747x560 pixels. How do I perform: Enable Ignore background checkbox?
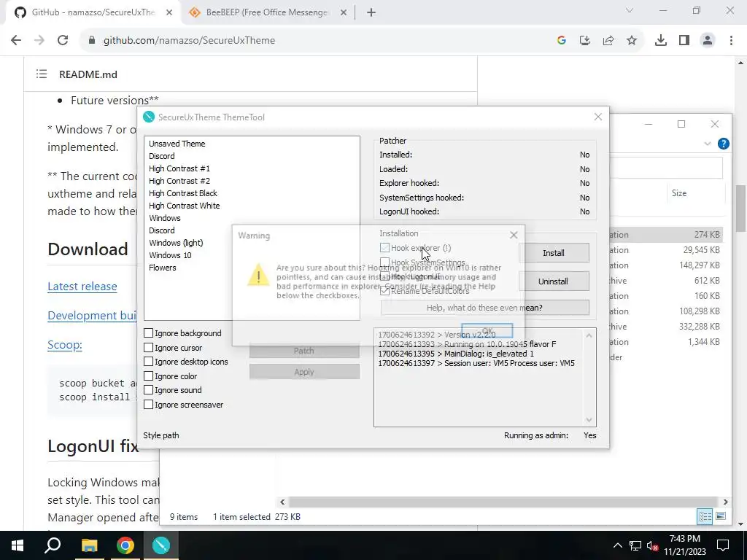pos(148,332)
